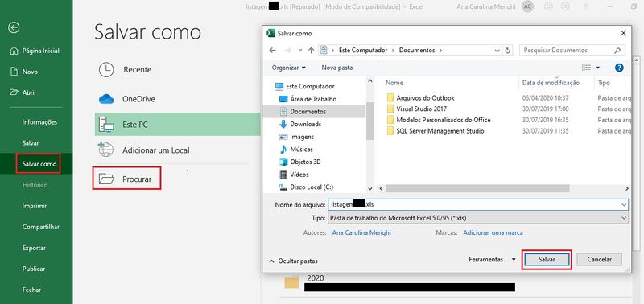This screenshot has width=644, height=304.
Task: Choose Adicionar um Local globe icon
Action: (106, 150)
